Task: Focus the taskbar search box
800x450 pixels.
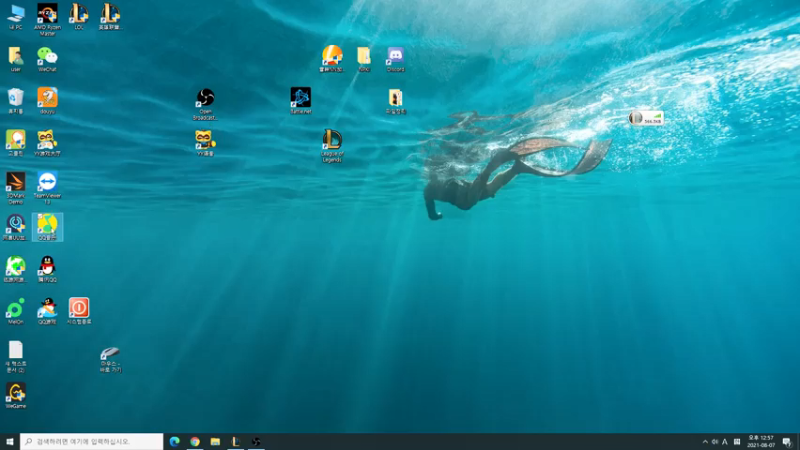Action: point(92,441)
